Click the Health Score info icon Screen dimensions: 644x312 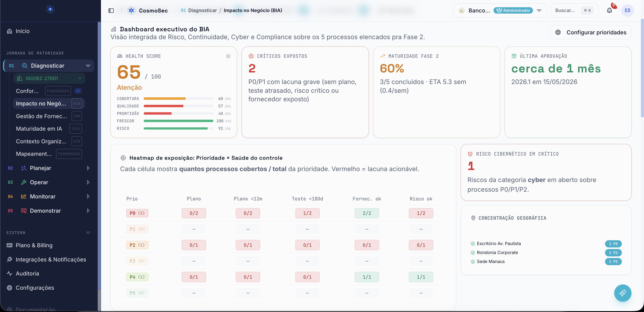[228, 56]
